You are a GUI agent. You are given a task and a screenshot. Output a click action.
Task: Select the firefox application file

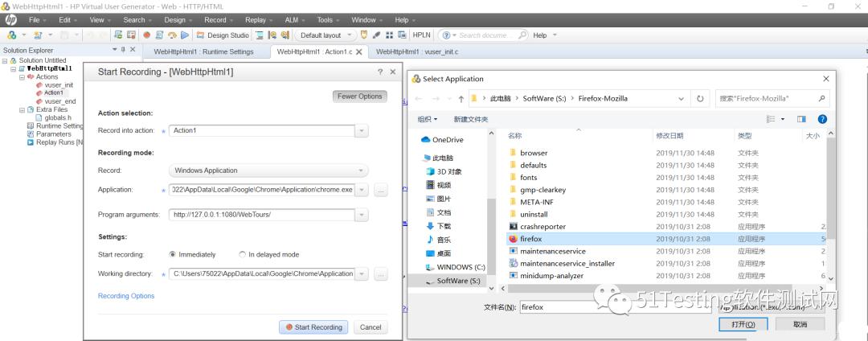[x=531, y=239]
